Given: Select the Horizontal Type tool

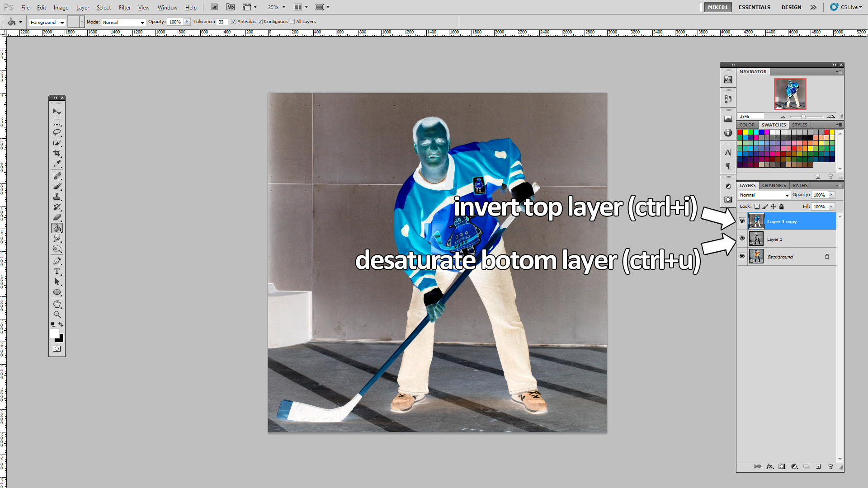Looking at the screenshot, I should [57, 271].
